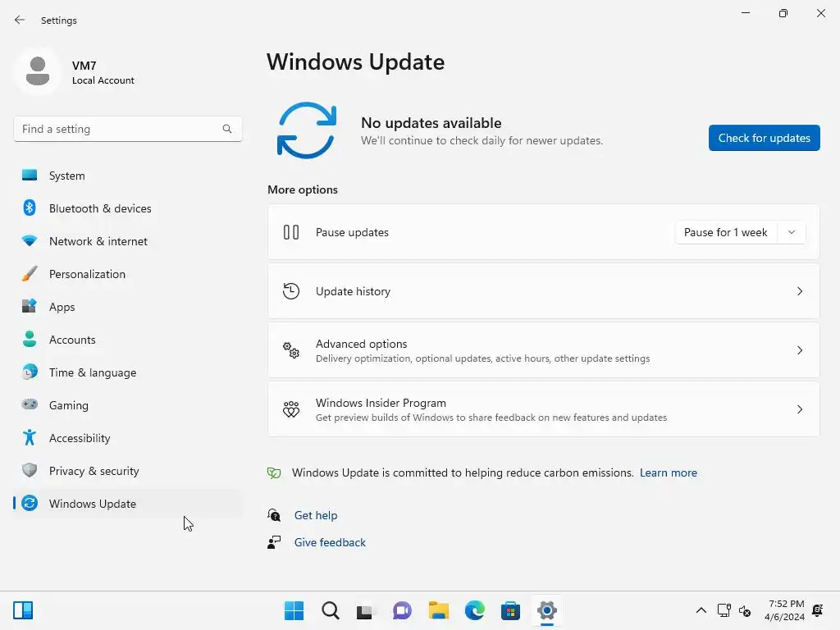The height and width of the screenshot is (630, 840).
Task: Open Time & language settings
Action: tap(127, 372)
